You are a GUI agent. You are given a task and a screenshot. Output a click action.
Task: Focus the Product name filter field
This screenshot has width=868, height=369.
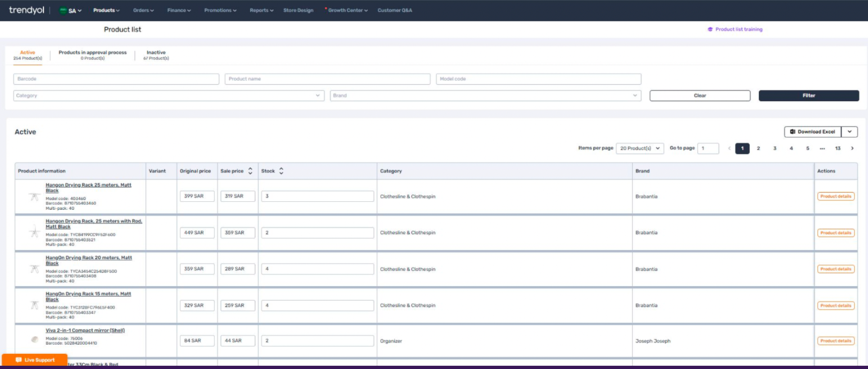[x=328, y=79]
